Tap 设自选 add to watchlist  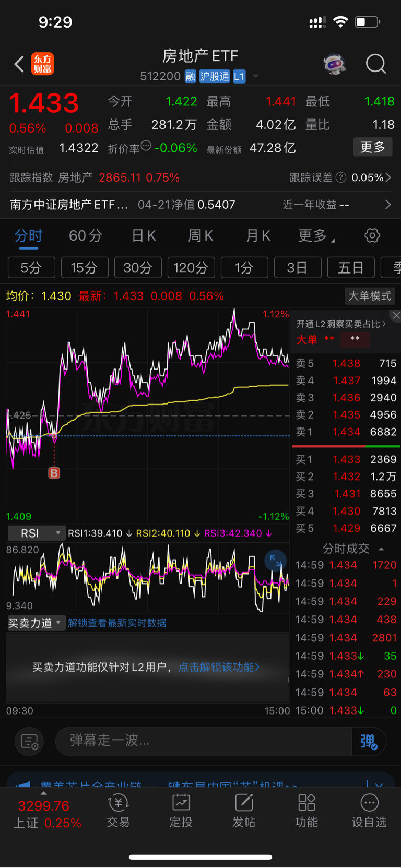click(x=369, y=811)
